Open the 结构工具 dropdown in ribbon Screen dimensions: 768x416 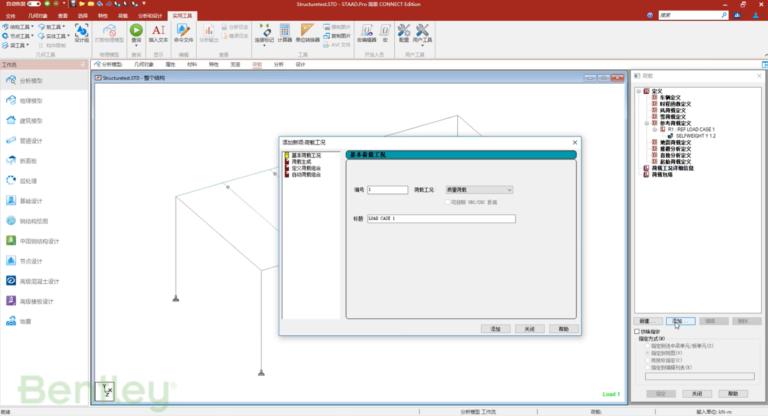click(19, 27)
